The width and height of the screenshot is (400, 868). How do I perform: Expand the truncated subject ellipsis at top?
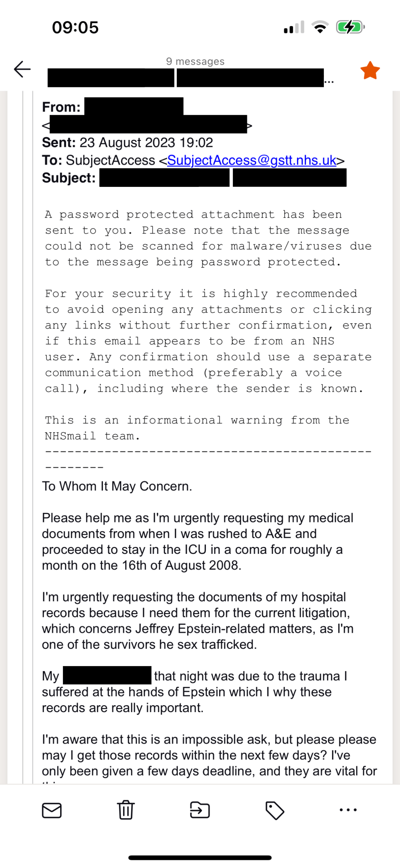click(329, 82)
